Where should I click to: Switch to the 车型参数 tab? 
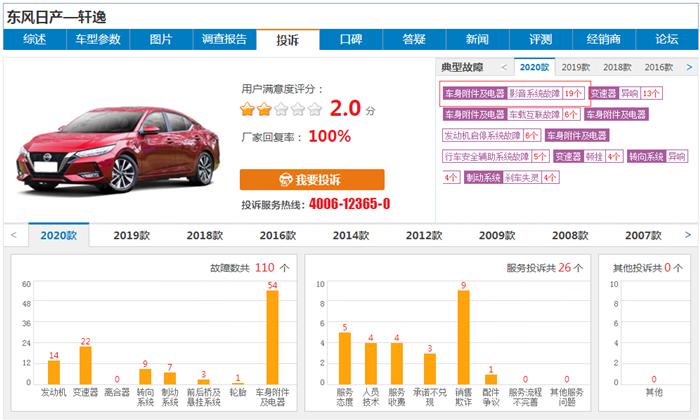coord(98,39)
